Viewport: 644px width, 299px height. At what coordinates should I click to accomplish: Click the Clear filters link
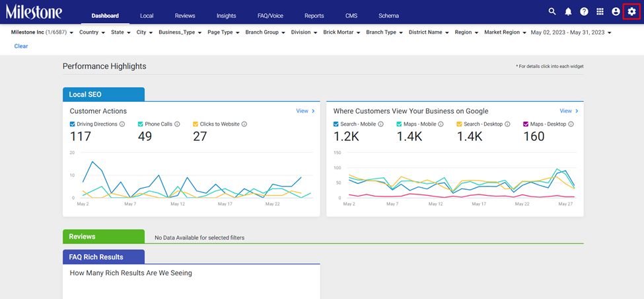[x=21, y=46]
